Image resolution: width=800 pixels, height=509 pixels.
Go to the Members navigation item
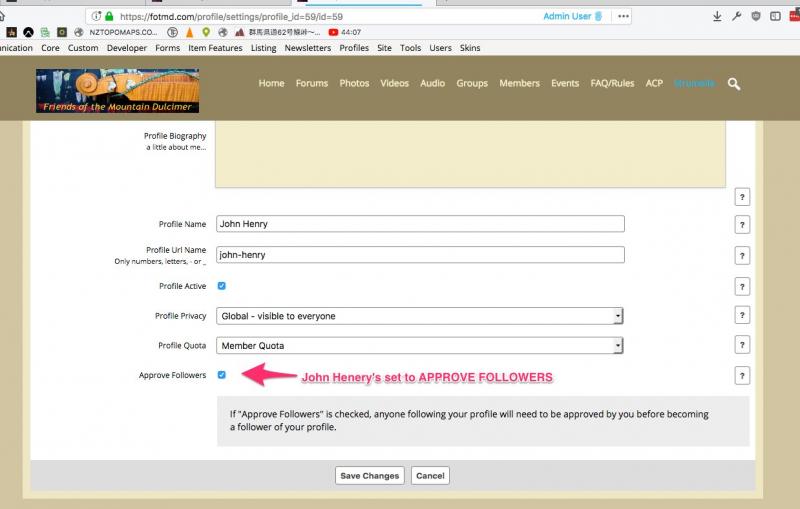519,83
